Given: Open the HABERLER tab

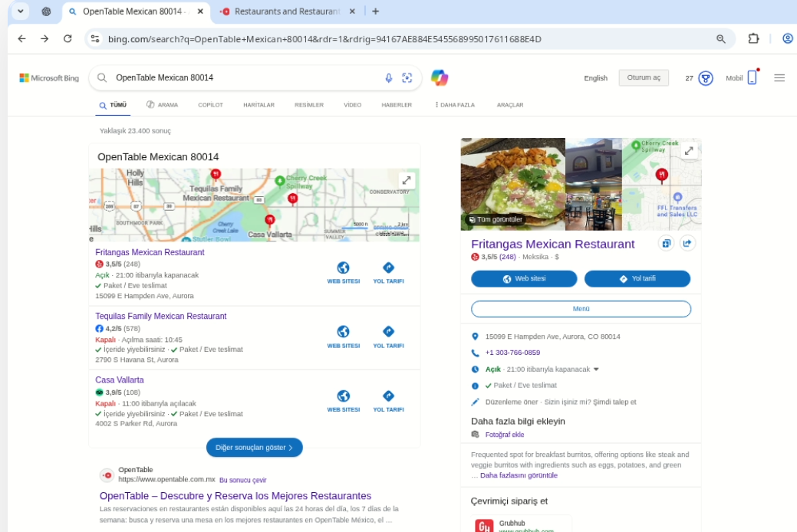Looking at the screenshot, I should tap(397, 105).
